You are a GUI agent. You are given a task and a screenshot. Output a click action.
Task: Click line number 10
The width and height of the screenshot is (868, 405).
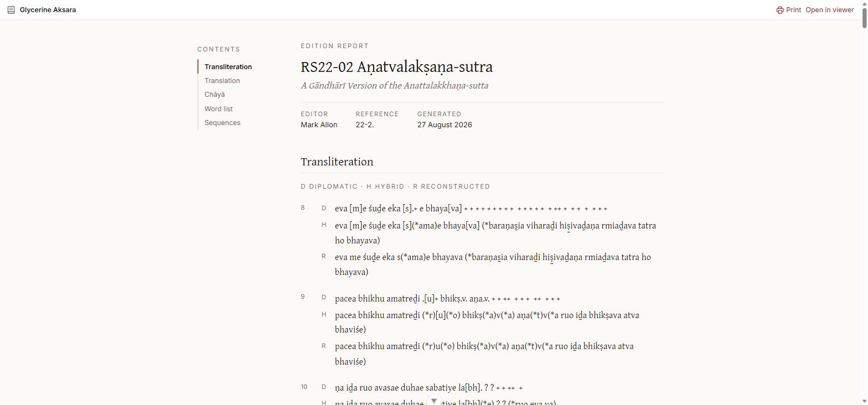tap(304, 387)
